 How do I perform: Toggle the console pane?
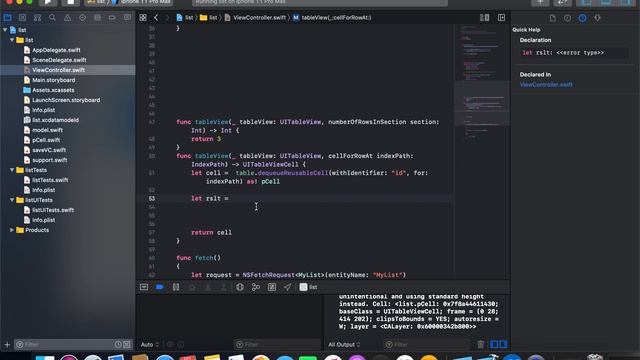coord(503,344)
